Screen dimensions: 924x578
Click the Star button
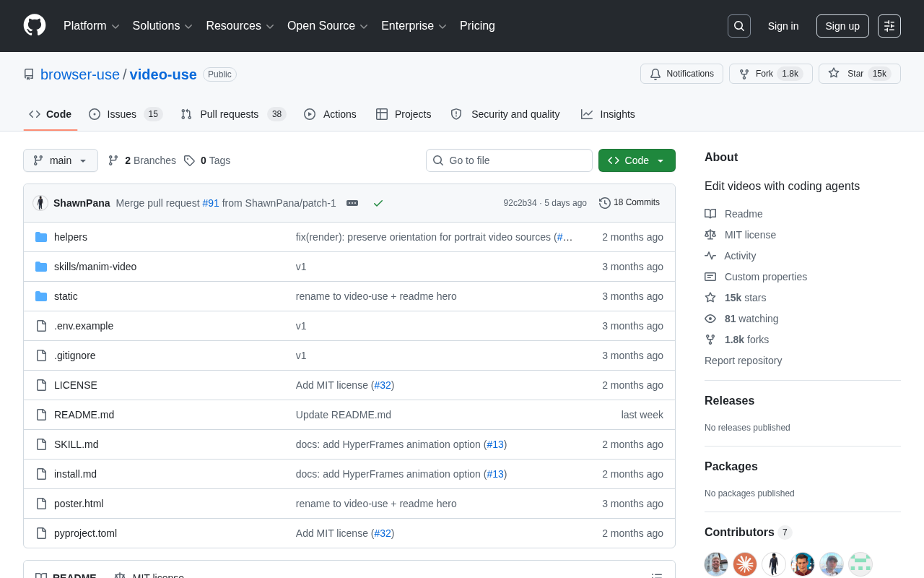pos(860,74)
